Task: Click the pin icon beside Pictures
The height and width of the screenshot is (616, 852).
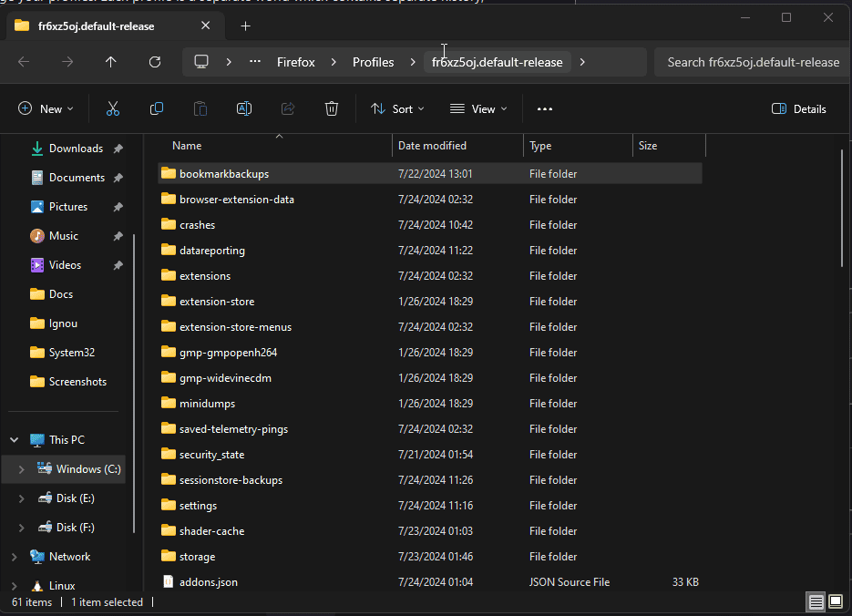Action: coord(118,207)
